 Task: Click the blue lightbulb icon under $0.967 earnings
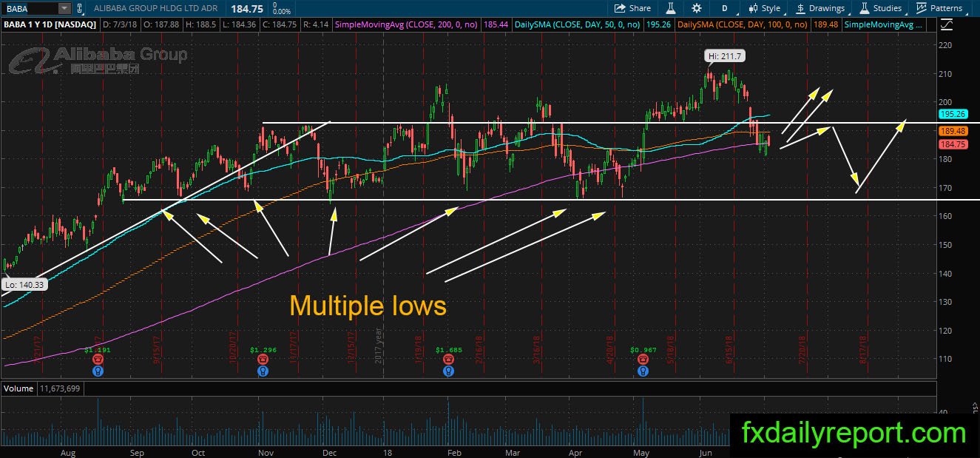[642, 370]
